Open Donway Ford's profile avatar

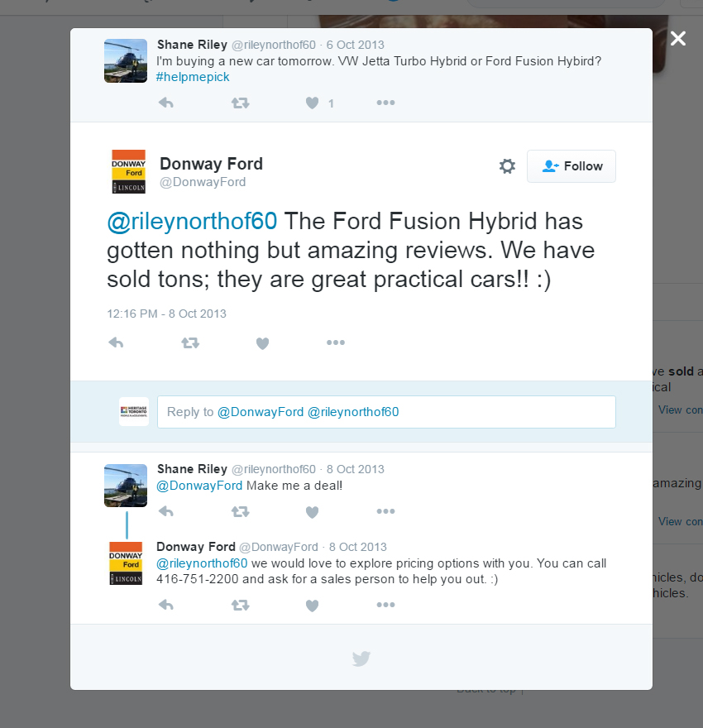[x=128, y=171]
